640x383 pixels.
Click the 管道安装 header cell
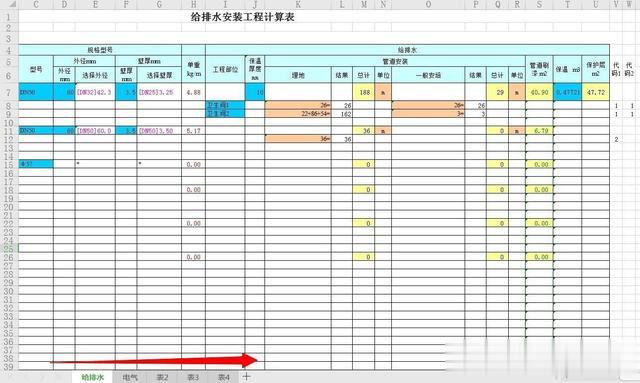[x=395, y=61]
